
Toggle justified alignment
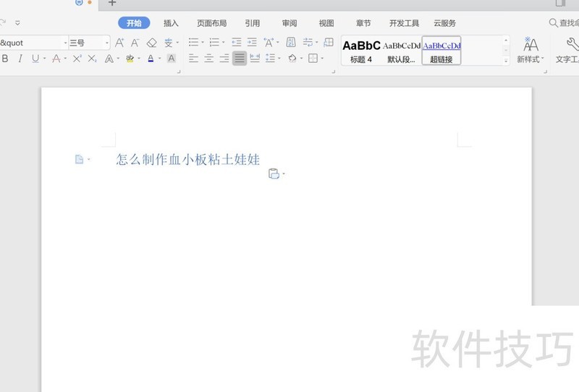[x=240, y=59]
